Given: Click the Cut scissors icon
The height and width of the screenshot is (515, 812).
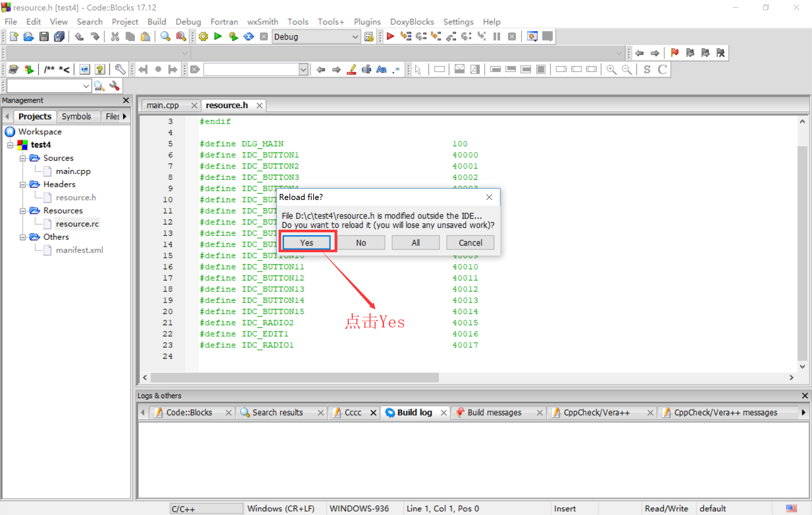Looking at the screenshot, I should point(115,36).
